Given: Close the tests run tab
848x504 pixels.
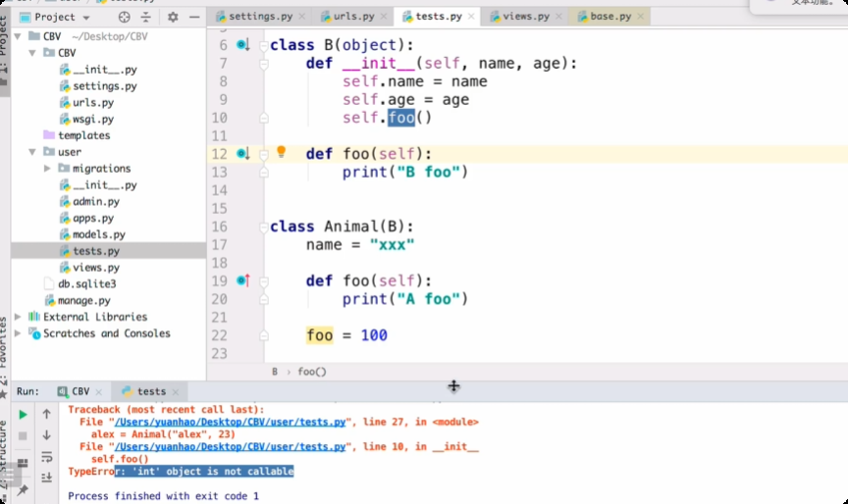Looking at the screenshot, I should point(176,392).
